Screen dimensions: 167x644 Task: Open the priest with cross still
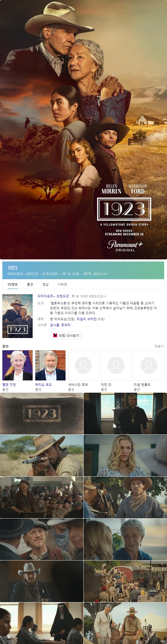coord(125,413)
